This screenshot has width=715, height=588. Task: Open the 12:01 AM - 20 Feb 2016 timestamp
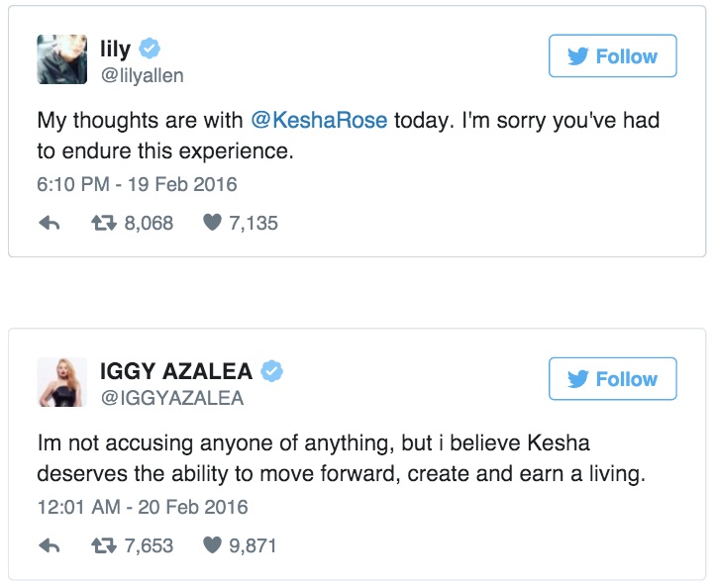[143, 507]
